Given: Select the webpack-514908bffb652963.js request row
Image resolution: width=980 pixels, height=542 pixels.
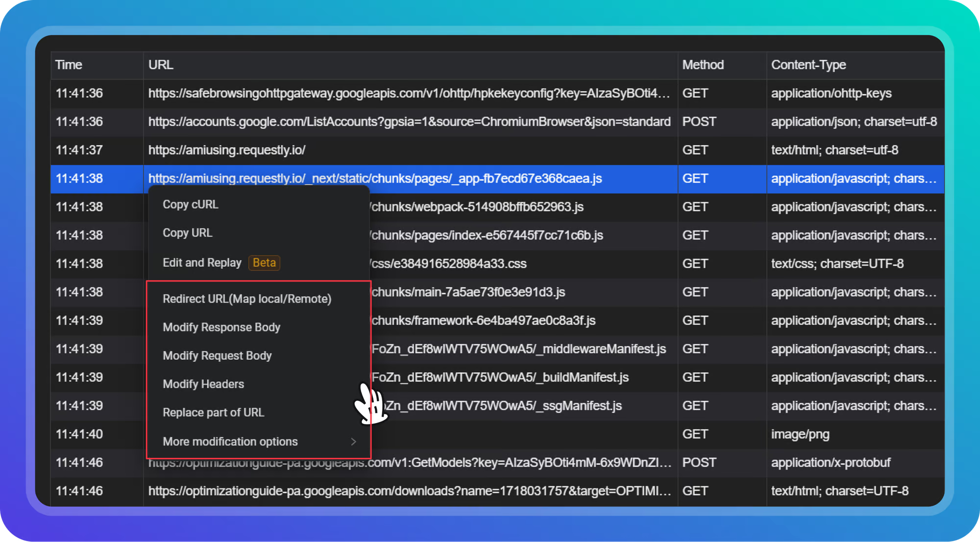Looking at the screenshot, I should pos(477,207).
